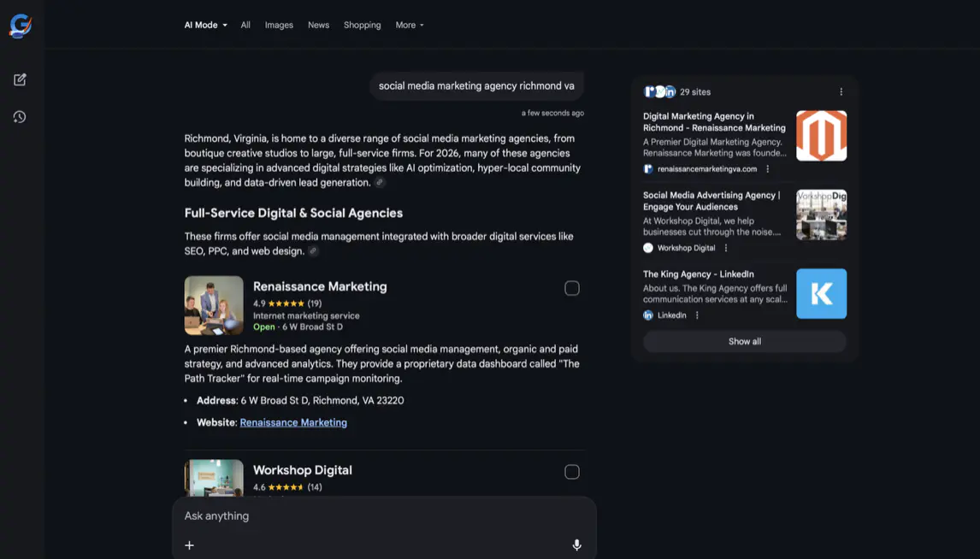Viewport: 980px width, 559px height.
Task: Start a new search using the compose icon
Action: coord(20,78)
